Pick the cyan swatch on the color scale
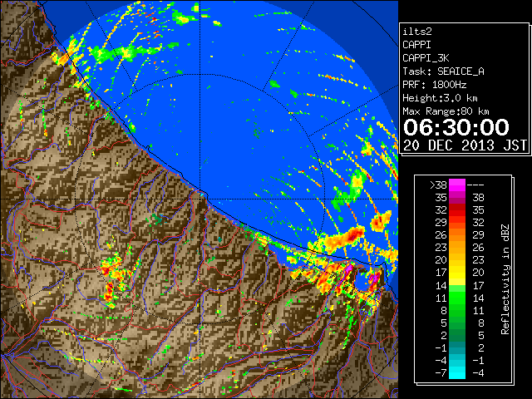532x399 pixels. pyautogui.click(x=457, y=372)
